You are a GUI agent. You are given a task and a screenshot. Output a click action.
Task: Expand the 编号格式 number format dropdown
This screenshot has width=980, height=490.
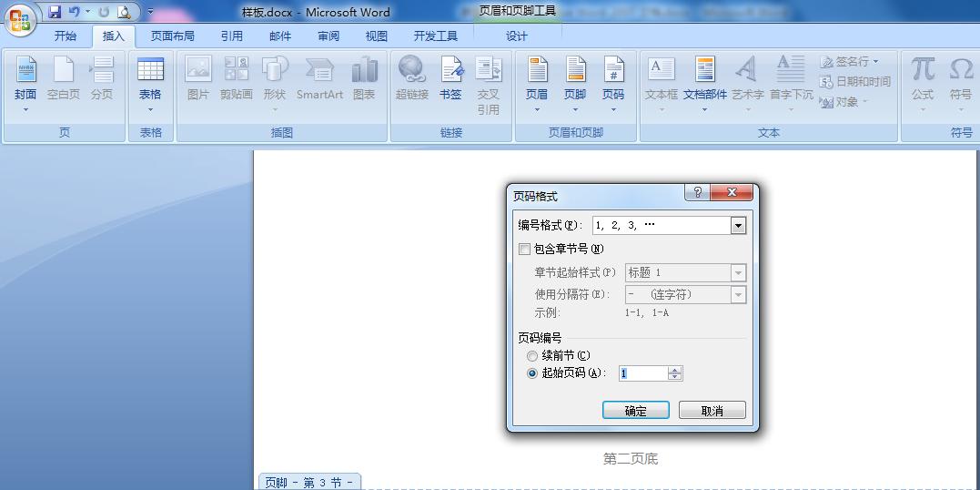[x=738, y=226]
